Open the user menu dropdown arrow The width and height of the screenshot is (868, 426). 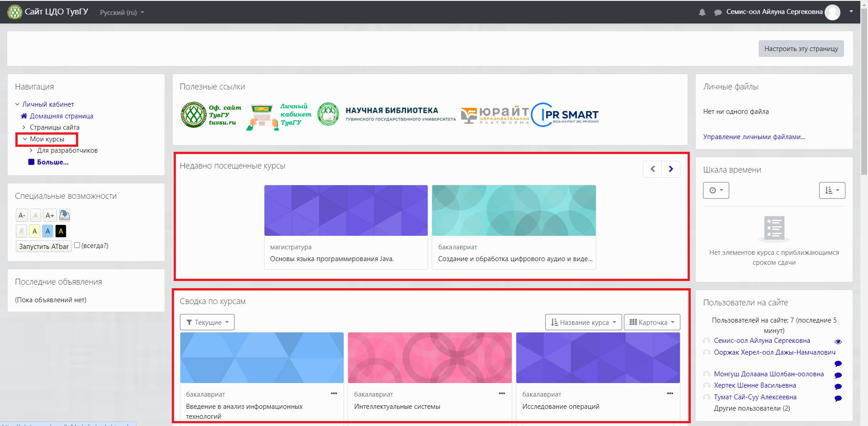tap(851, 11)
